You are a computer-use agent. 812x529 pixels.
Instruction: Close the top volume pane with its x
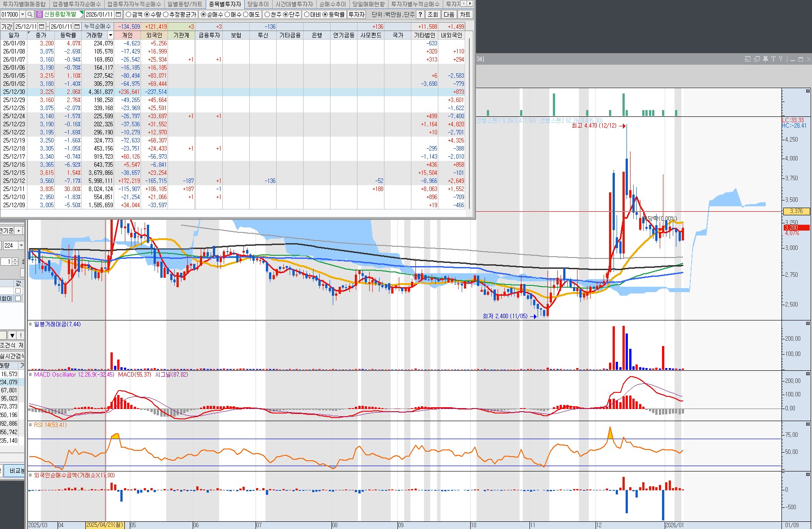pyautogui.click(x=808, y=91)
